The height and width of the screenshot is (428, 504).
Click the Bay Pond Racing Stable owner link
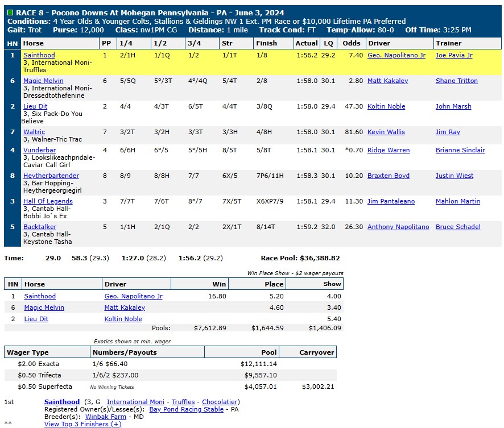[187, 409]
